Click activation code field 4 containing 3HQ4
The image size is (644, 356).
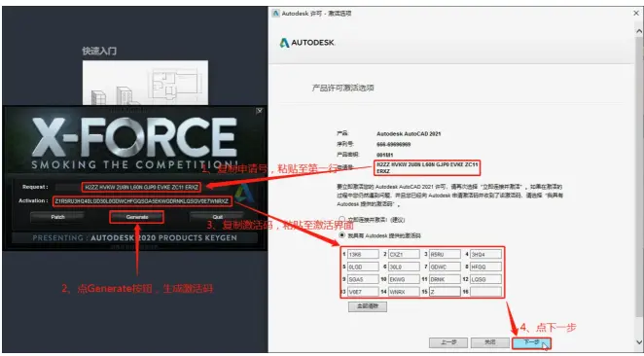tap(485, 254)
